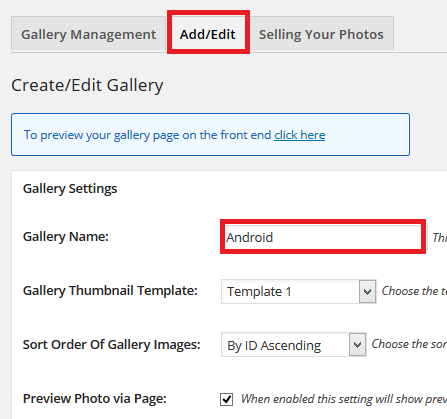
Task: Follow the 'click here' preview link
Action: coord(300,135)
